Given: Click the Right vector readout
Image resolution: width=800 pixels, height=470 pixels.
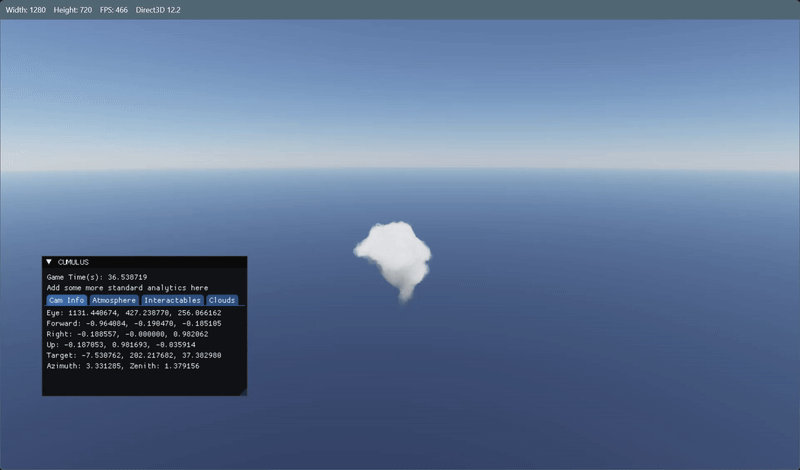Looking at the screenshot, I should point(127,334).
